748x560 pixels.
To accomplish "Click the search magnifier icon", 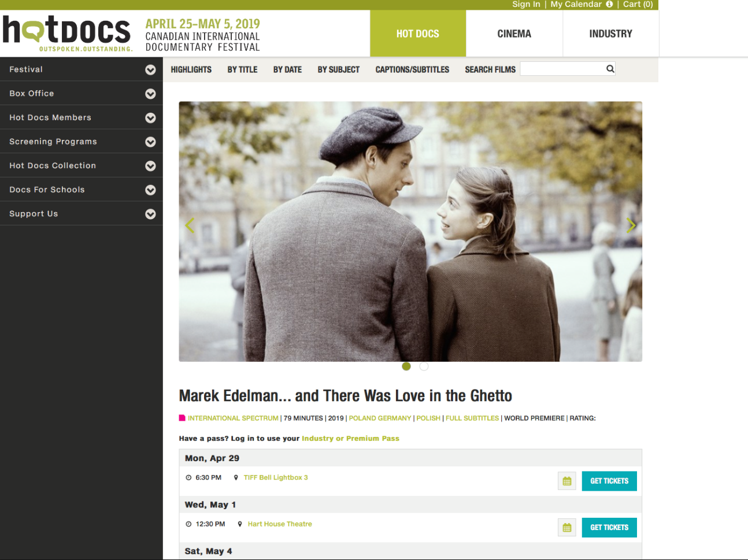I will tap(610, 69).
